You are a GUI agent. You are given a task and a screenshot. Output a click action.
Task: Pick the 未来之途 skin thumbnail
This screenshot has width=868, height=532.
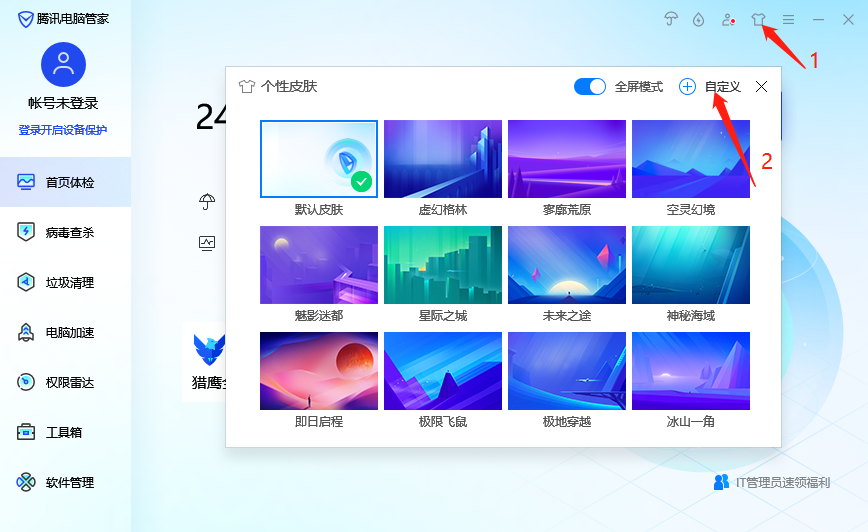coord(567,265)
